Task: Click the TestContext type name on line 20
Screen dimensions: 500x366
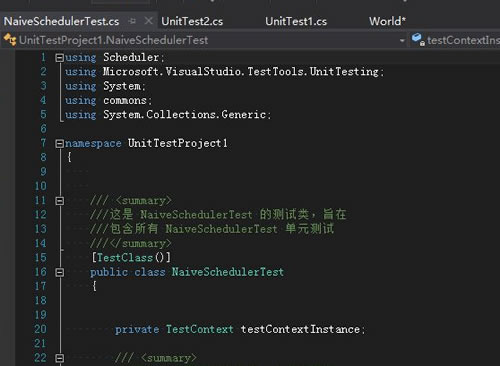Action: pyautogui.click(x=200, y=329)
